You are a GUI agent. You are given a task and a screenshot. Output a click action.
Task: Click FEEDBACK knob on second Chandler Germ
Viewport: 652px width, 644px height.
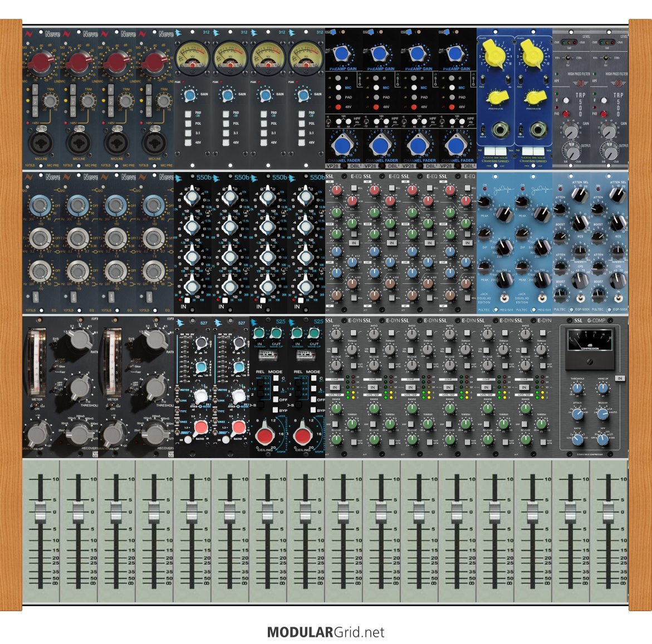pos(536,97)
